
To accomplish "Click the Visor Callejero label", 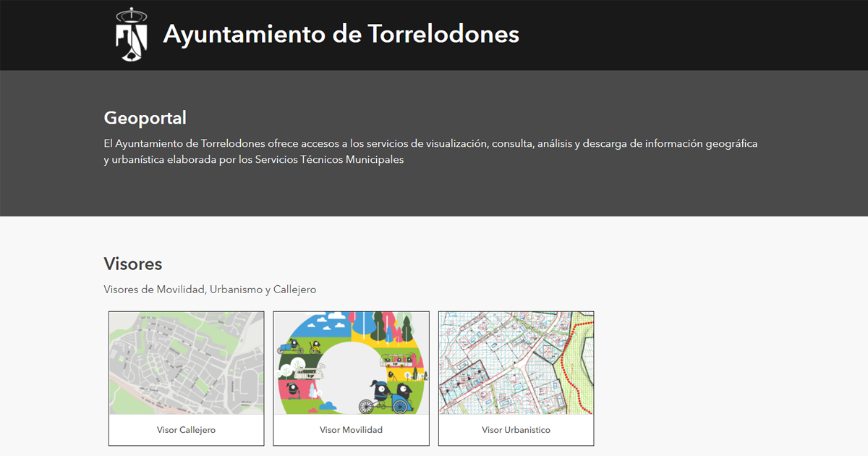I will (186, 430).
